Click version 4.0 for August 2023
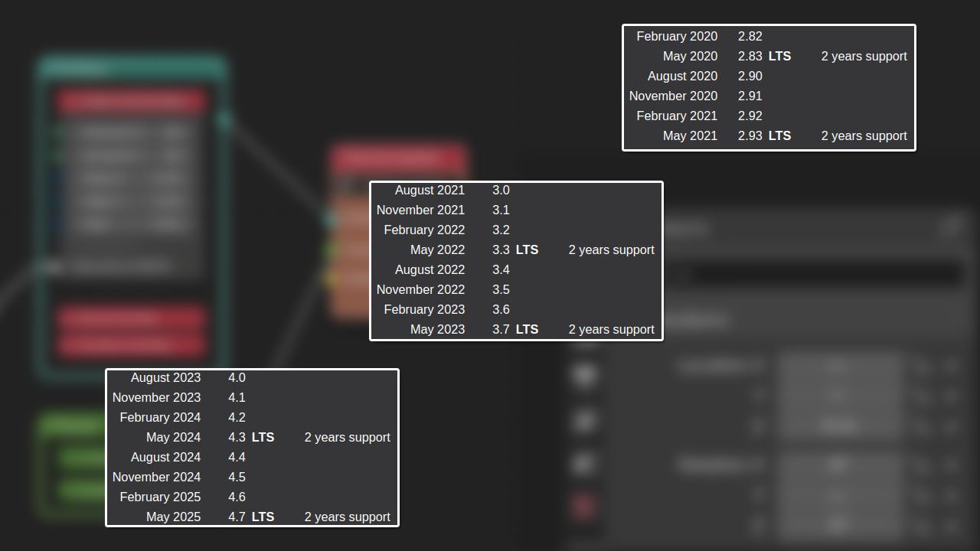This screenshot has width=980, height=551. point(237,377)
